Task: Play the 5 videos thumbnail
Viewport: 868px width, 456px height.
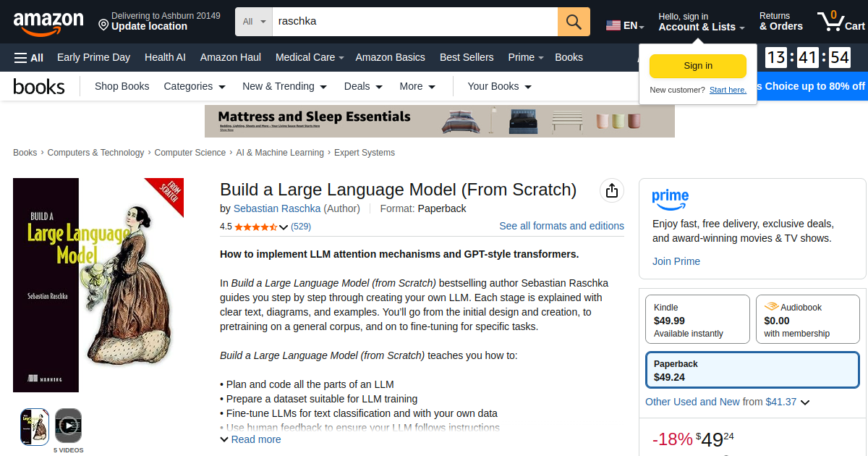Action: [68, 426]
